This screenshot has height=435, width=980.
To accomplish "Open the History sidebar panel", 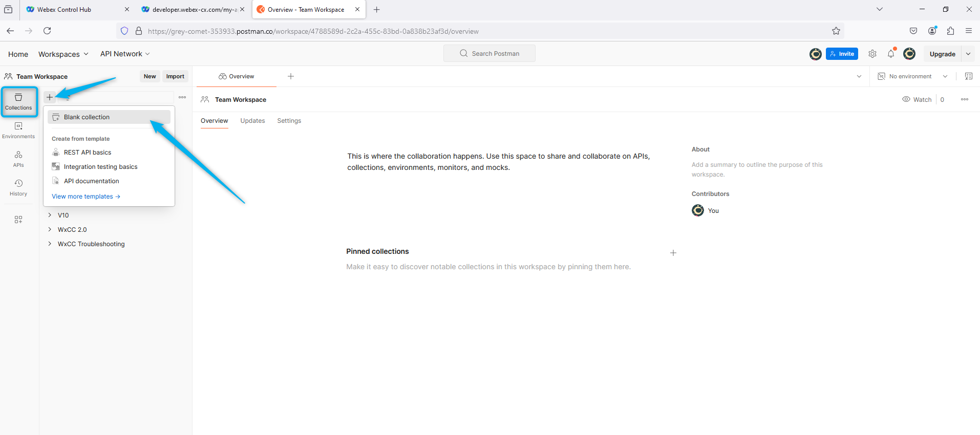I will pyautogui.click(x=18, y=188).
